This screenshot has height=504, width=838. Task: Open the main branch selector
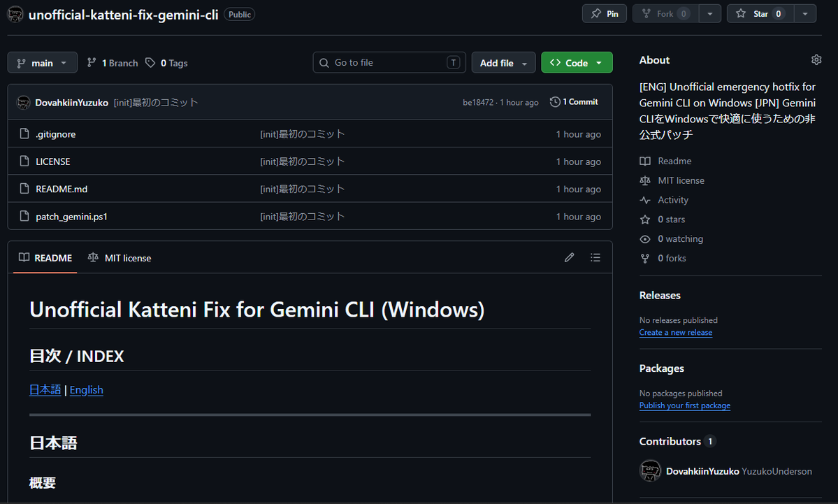42,63
